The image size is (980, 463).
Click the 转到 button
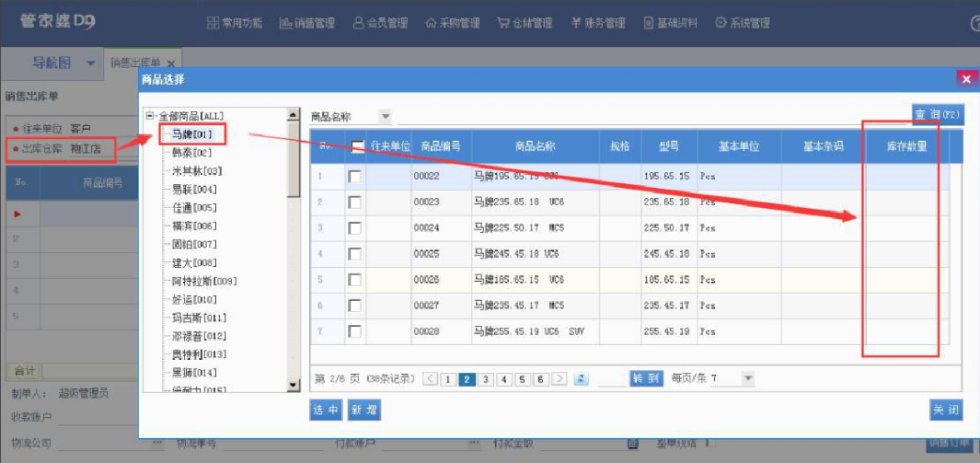click(646, 378)
